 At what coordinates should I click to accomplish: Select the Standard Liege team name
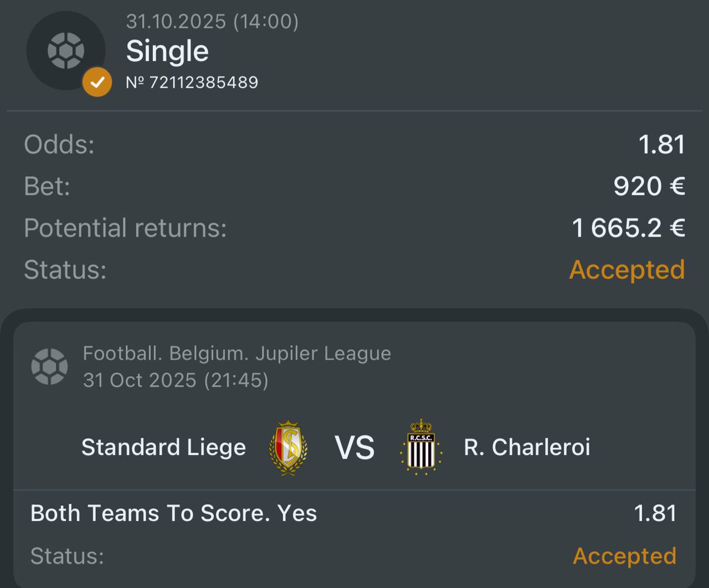pos(163,447)
